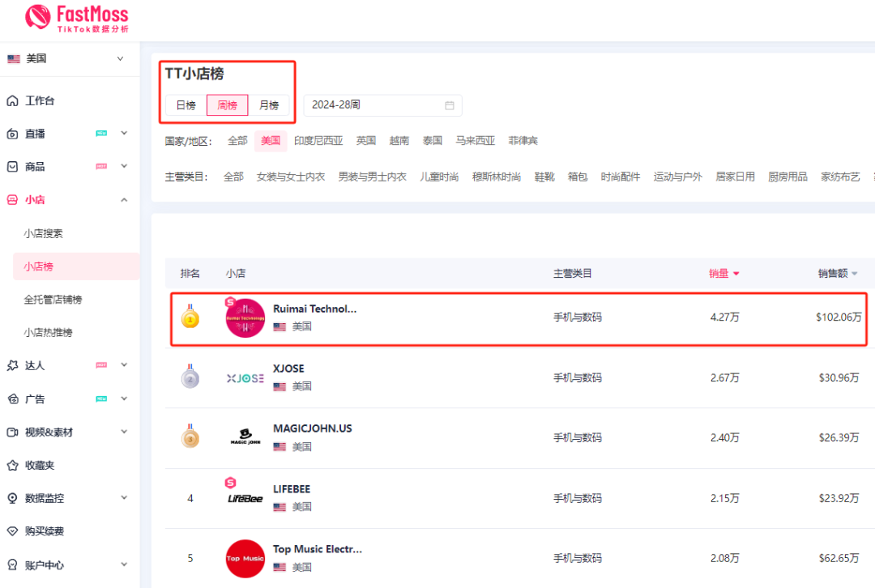
Task: Select category 运动与户外
Action: (678, 177)
